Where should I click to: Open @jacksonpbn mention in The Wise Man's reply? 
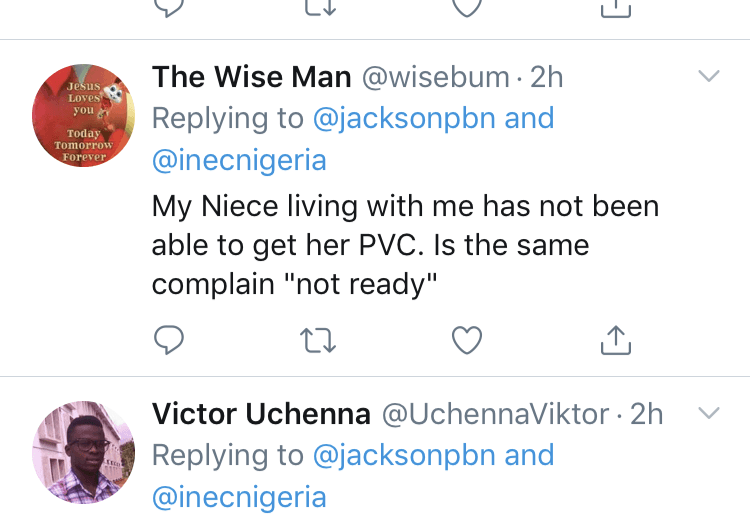(x=404, y=118)
